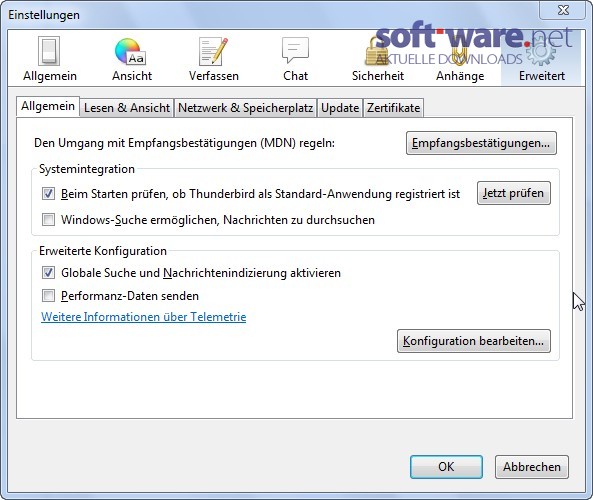Open the Allgemein switch icon category
The width and height of the screenshot is (593, 500).
49,51
